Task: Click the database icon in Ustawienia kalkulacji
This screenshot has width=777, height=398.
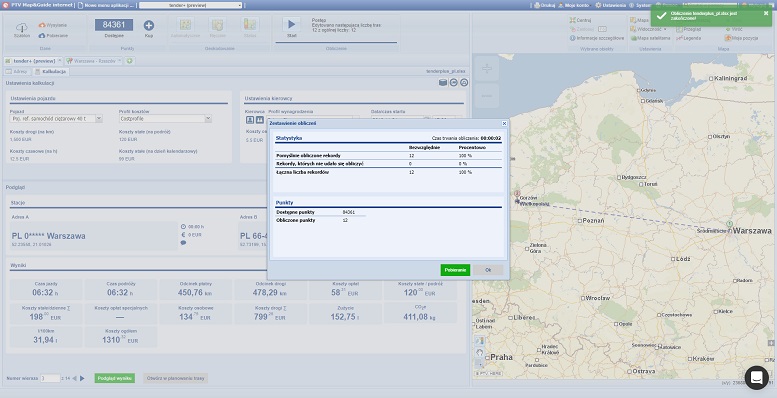Action: pos(443,83)
